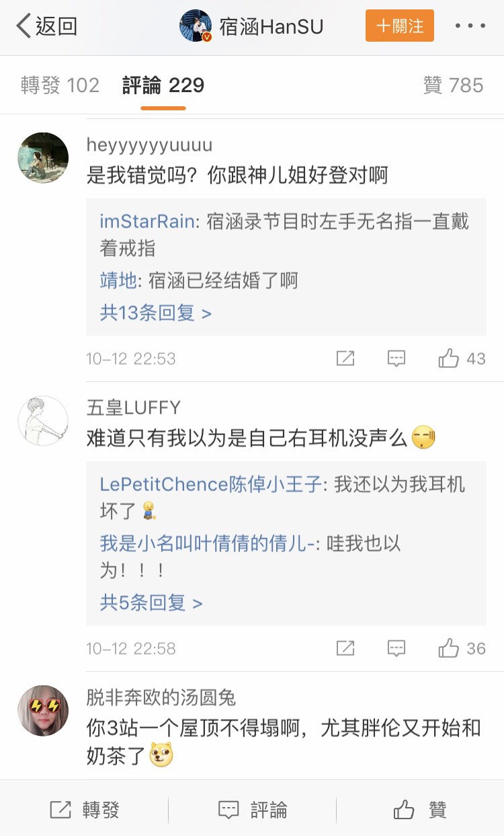Like 五皇LUFFY's comment with 36 likes

(449, 649)
